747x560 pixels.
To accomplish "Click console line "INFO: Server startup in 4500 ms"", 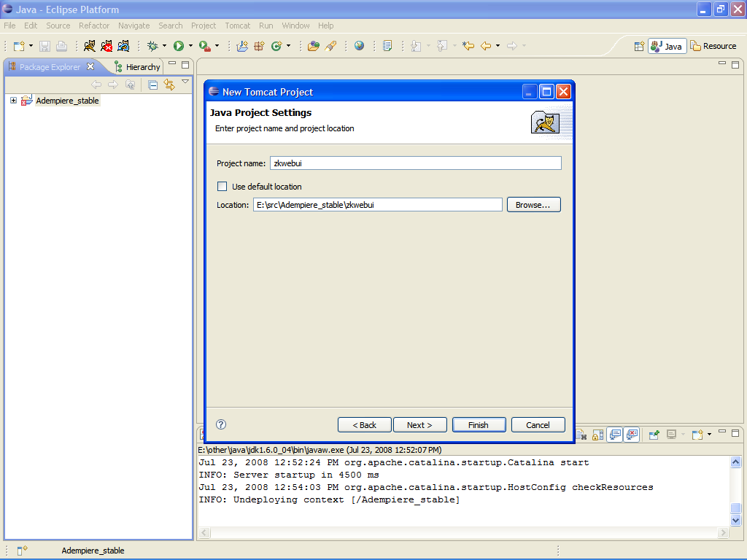I will [289, 475].
